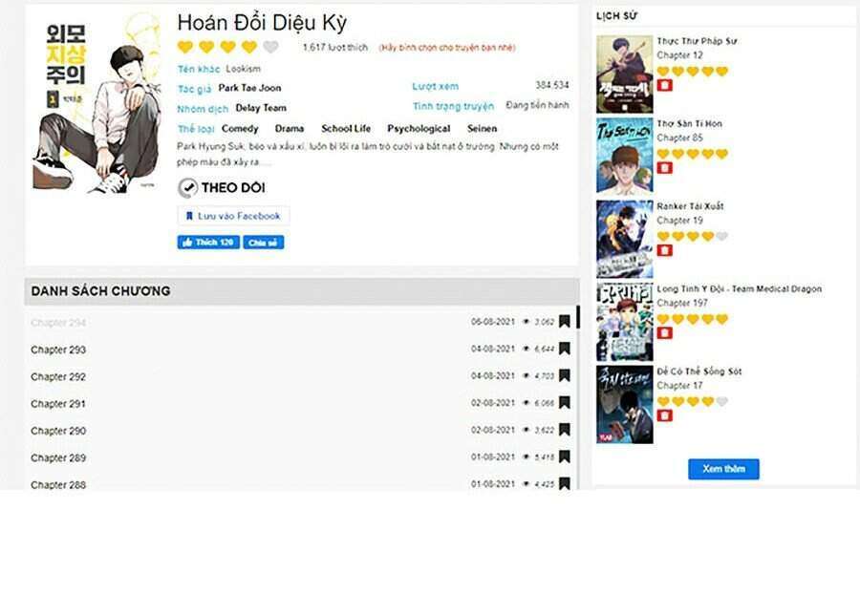Share using the Chia sẻ button
The height and width of the screenshot is (616, 860).
click(x=264, y=243)
